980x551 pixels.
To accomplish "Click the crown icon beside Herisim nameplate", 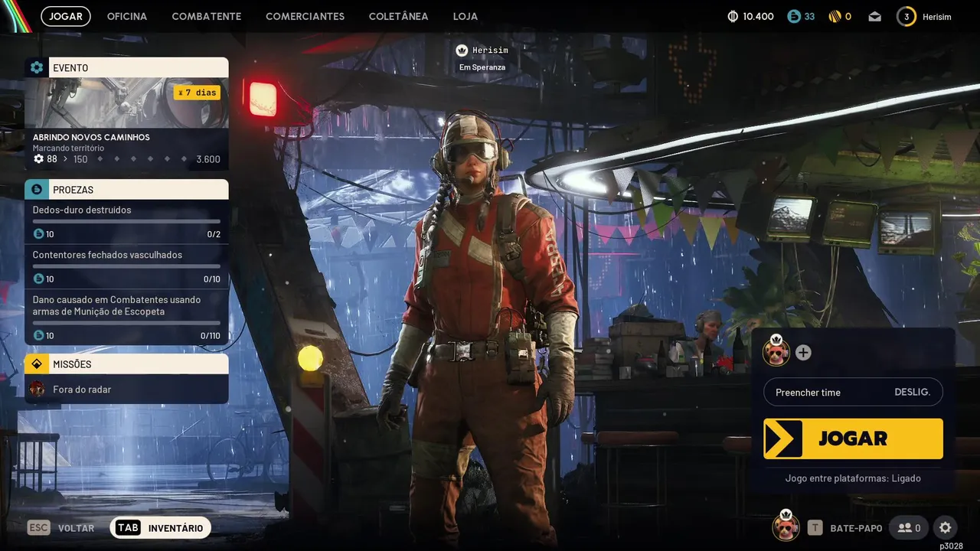I will click(462, 51).
